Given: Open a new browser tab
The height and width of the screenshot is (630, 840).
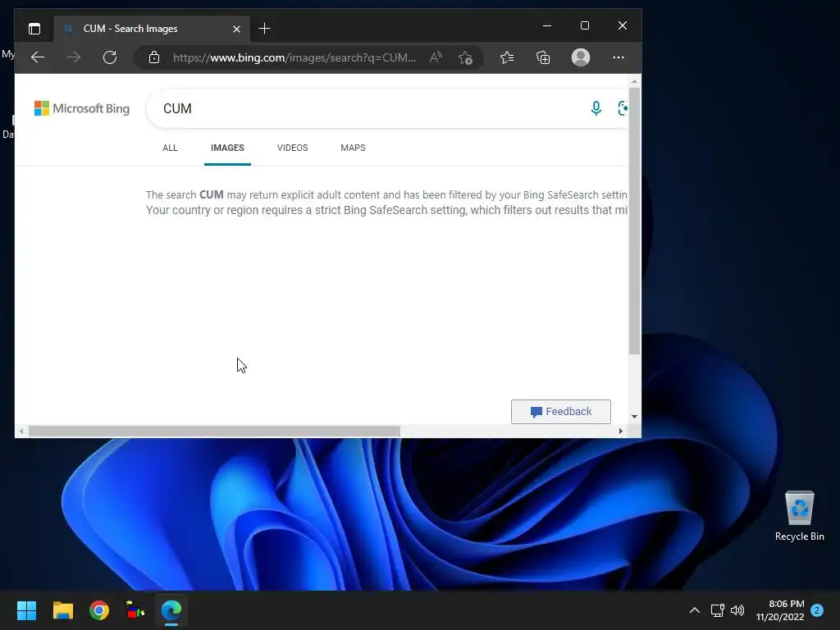Looking at the screenshot, I should pyautogui.click(x=265, y=29).
